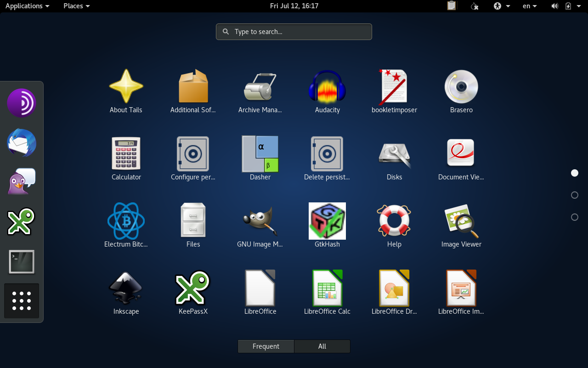
Task: Open the Places menu
Action: (x=77, y=6)
